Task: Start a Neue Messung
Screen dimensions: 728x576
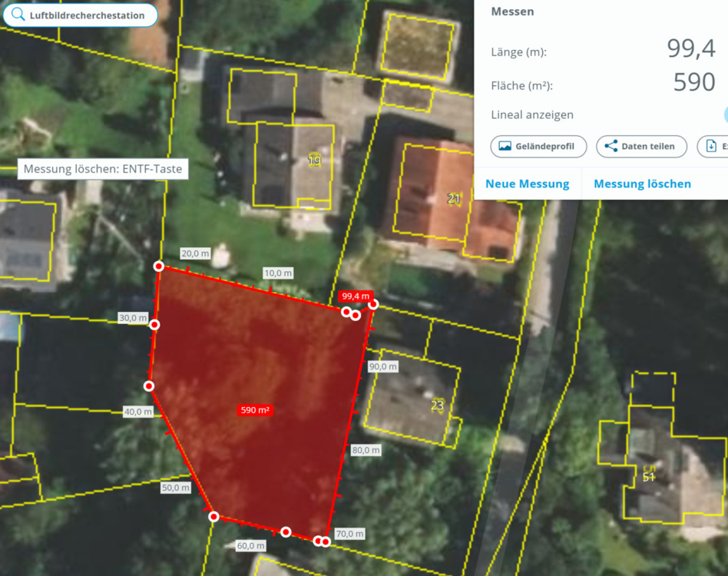Action: coord(527,184)
